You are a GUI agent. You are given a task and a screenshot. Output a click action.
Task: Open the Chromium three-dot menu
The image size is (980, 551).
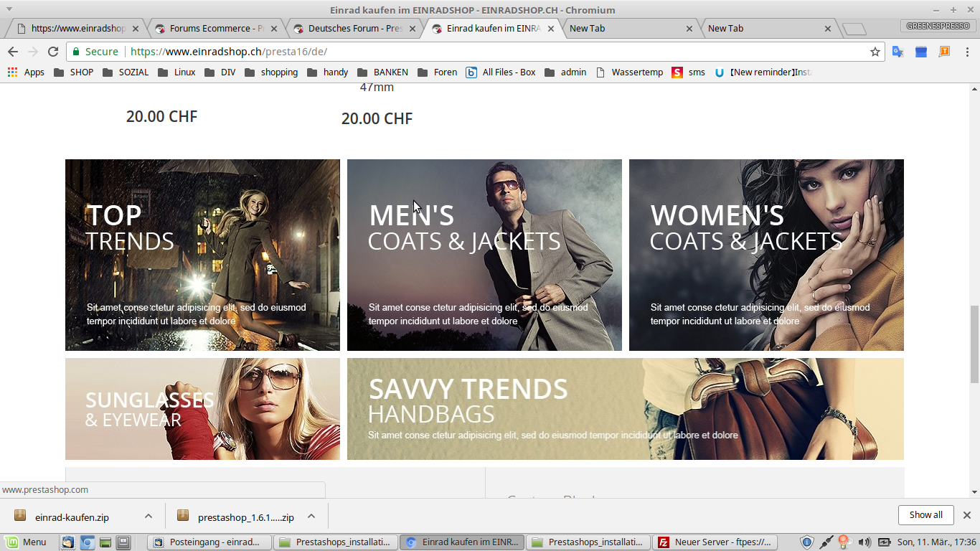[x=967, y=52]
